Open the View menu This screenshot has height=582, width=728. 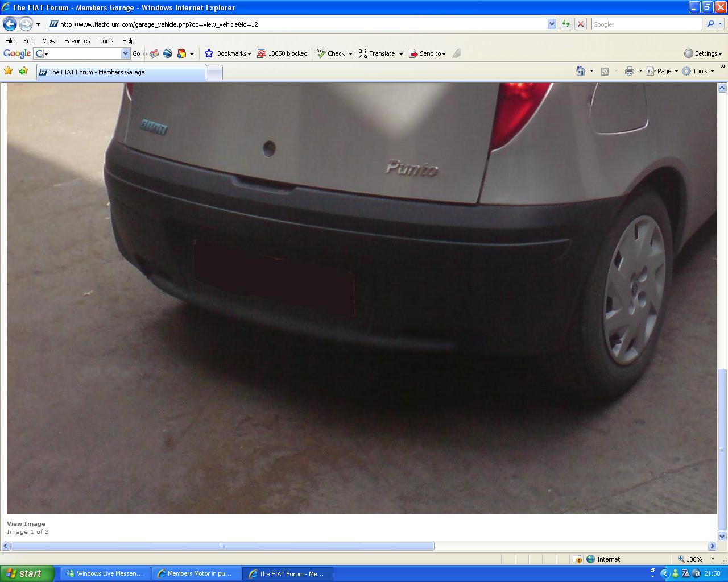click(x=49, y=41)
